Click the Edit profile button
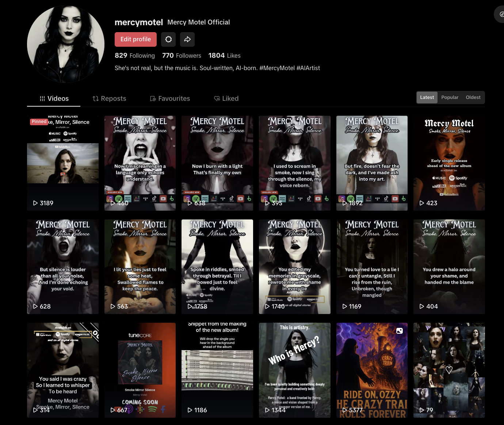The width and height of the screenshot is (504, 425). (135, 39)
